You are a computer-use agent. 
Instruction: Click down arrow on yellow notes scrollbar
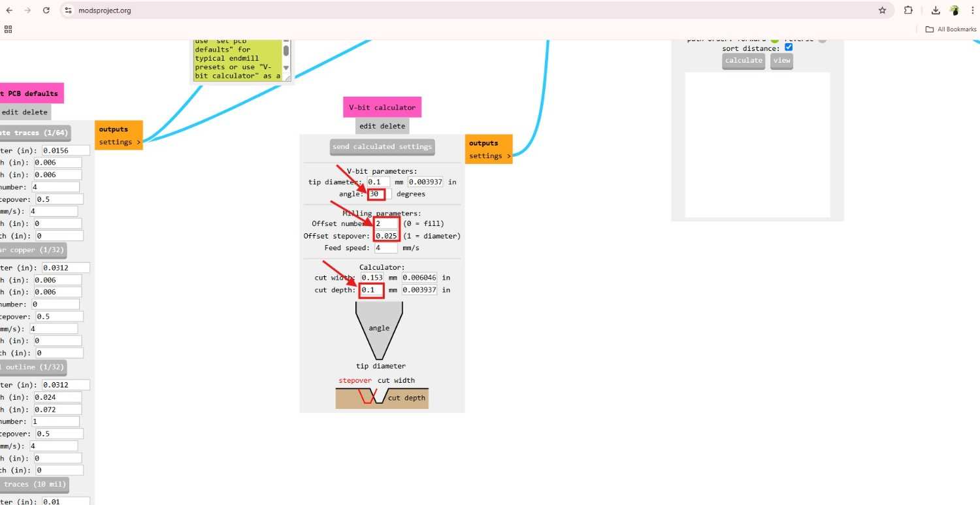pyautogui.click(x=286, y=68)
